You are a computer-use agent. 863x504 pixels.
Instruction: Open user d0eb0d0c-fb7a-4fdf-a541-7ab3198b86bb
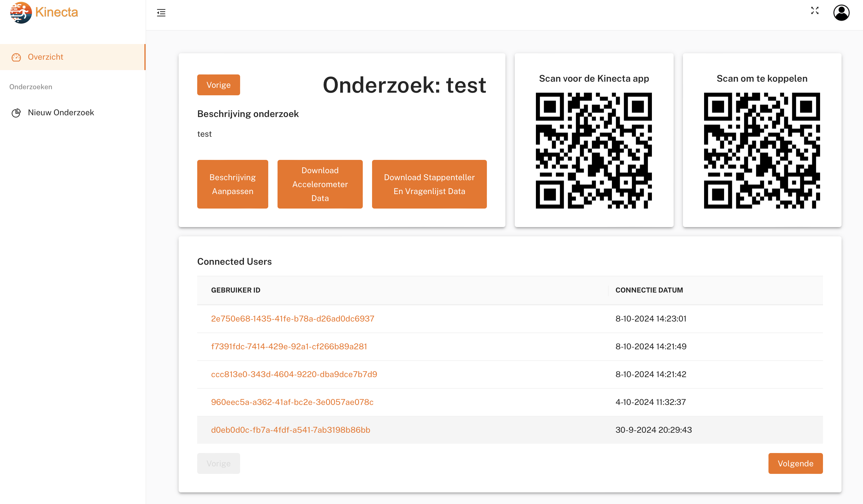pyautogui.click(x=290, y=430)
